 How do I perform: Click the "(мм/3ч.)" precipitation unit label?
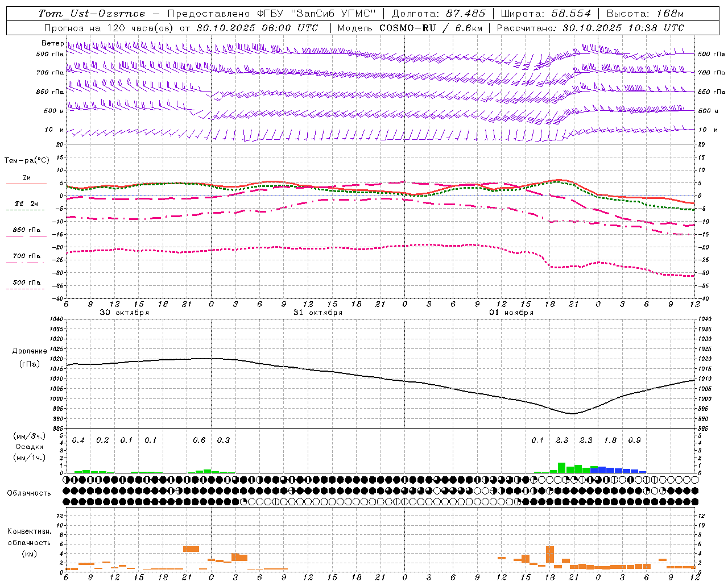tap(29, 436)
